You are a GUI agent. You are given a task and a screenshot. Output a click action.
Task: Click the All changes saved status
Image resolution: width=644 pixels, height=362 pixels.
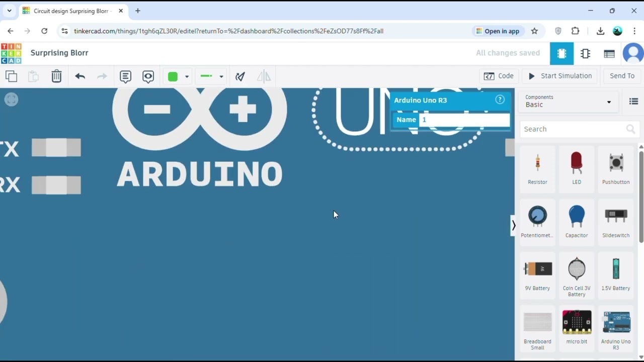coord(508,53)
